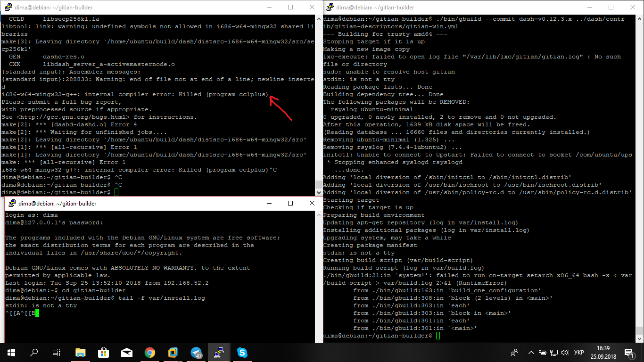
Task: Click 'sudo: unable to resolve host gitian' line
Action: 389,72
